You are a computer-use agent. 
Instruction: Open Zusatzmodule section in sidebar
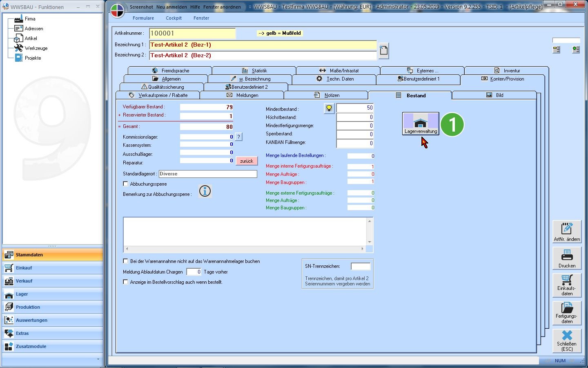(x=53, y=346)
